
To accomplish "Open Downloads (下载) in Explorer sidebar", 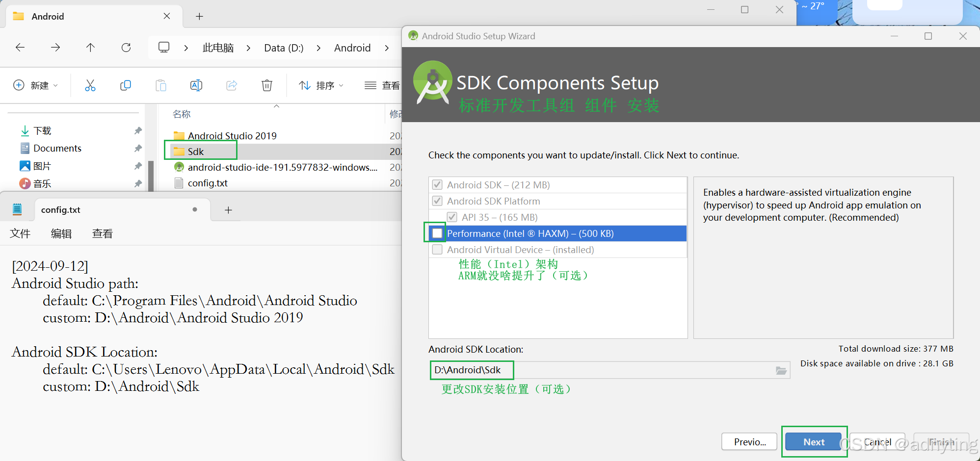I will tap(42, 131).
